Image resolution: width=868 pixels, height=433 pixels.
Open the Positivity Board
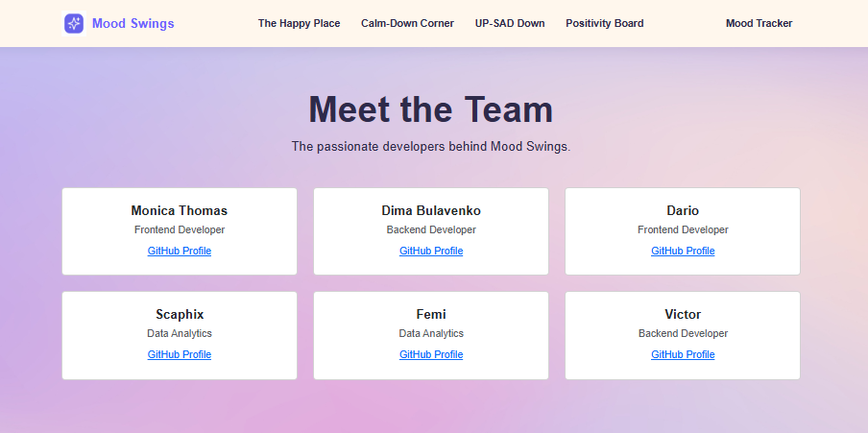coord(605,23)
